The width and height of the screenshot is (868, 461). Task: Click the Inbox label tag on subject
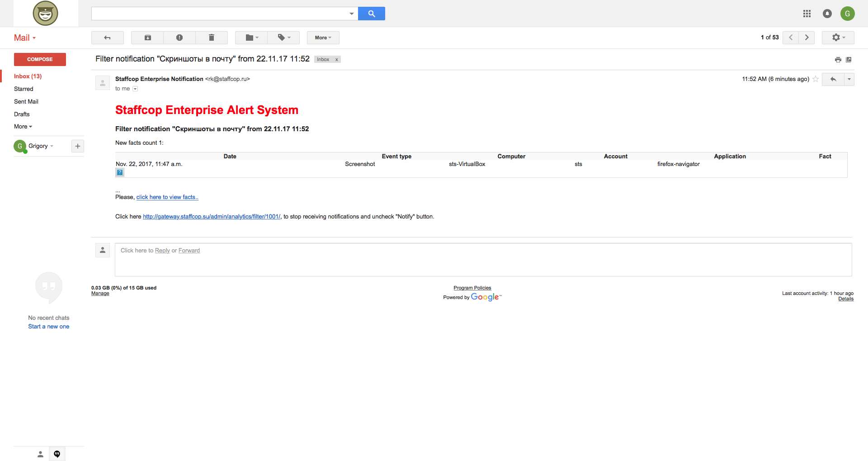(x=323, y=60)
